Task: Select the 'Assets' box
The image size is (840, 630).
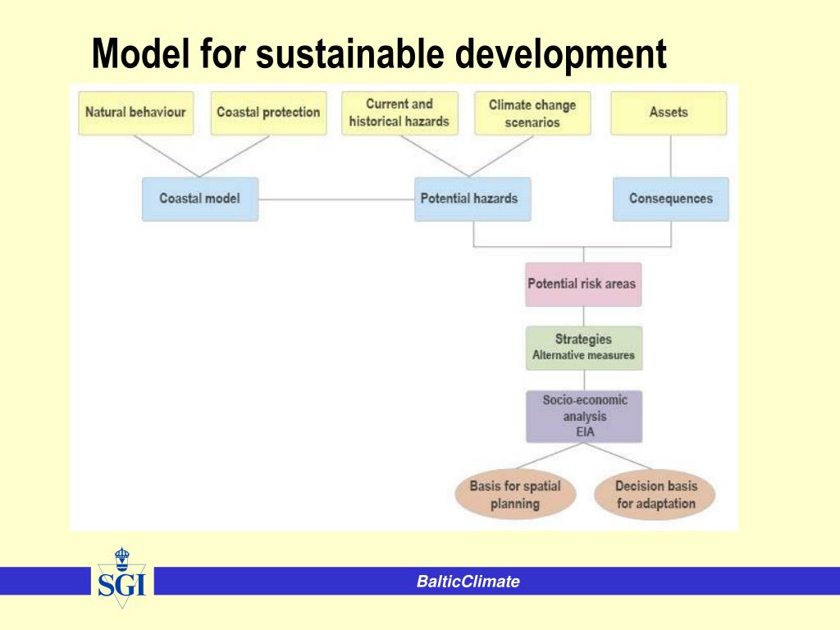Action: click(x=669, y=113)
